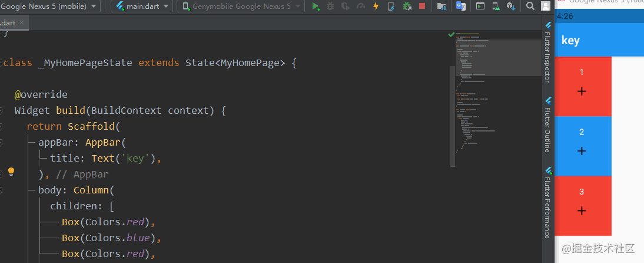644x263 pixels.
Task: Tap the plus button in box 3
Action: coord(581,211)
